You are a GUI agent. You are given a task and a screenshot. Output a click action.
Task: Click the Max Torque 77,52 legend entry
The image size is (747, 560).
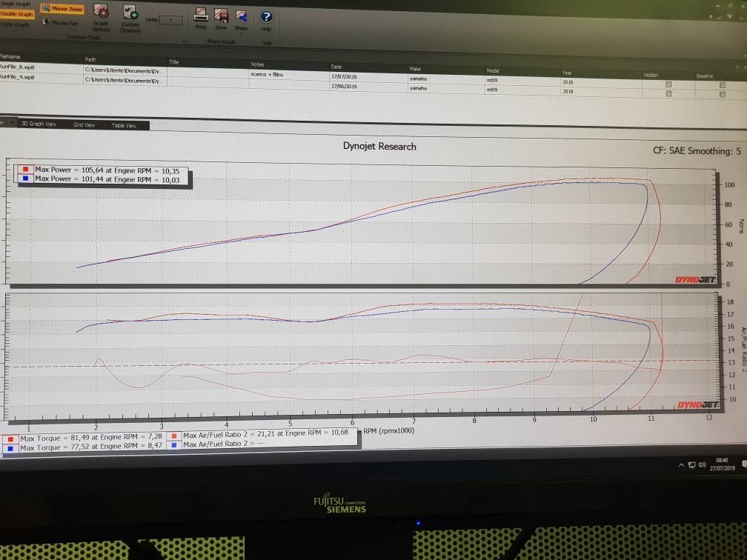click(x=91, y=447)
